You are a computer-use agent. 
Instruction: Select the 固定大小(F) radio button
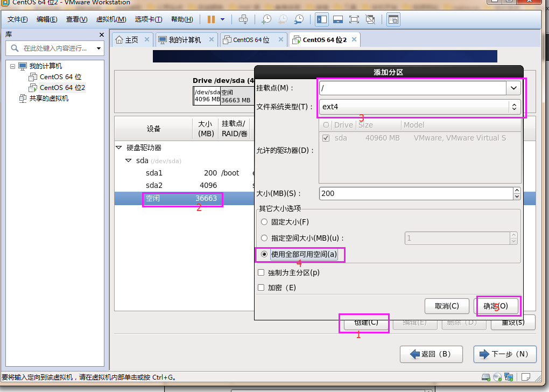(264, 222)
